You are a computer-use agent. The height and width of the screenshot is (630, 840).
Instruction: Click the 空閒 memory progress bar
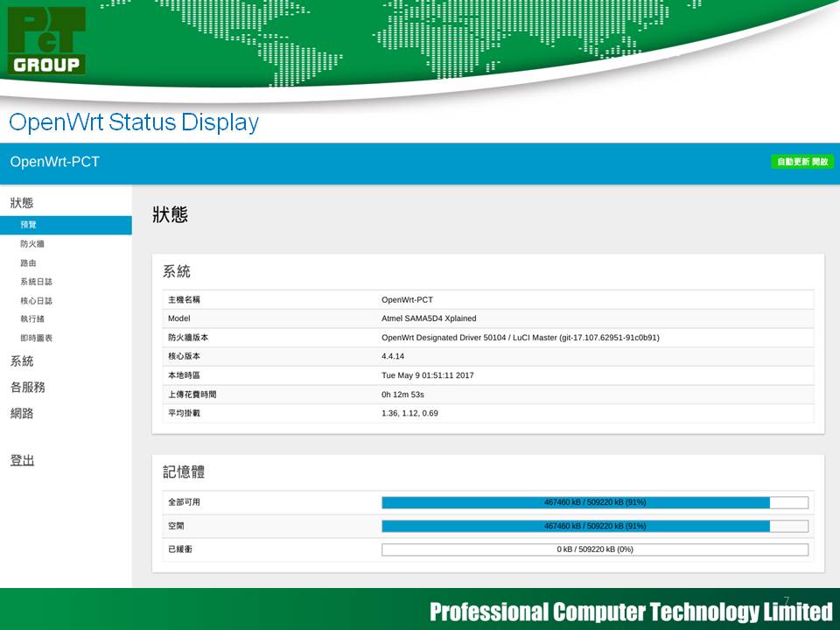[595, 526]
